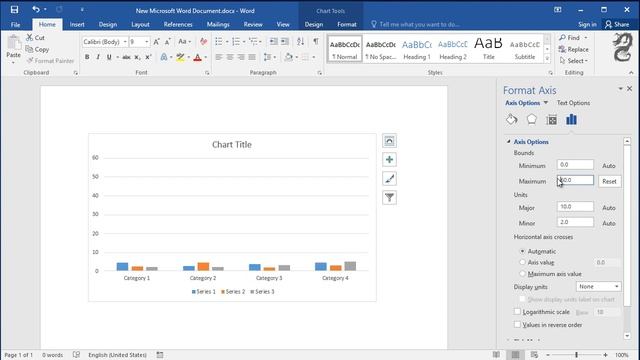Undo the last action
640x360 pixels.
(36, 9)
